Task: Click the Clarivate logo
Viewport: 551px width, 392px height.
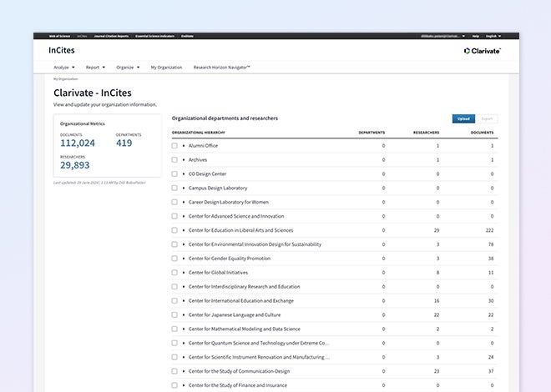Action: coord(482,50)
